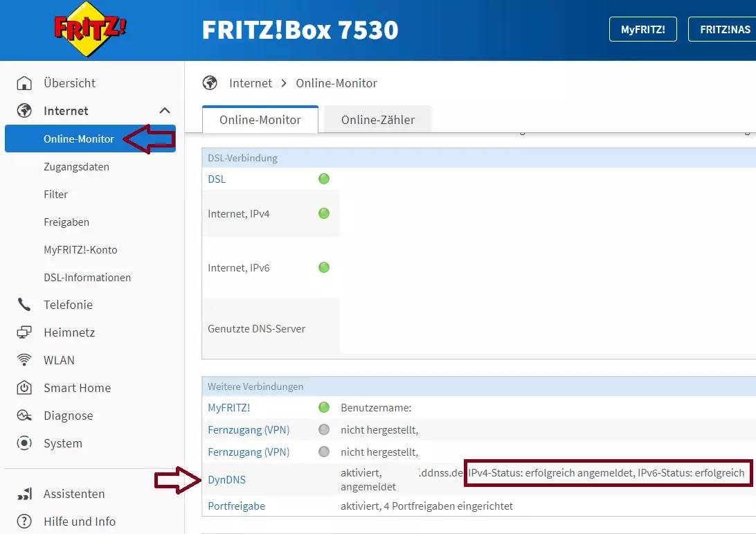Click the Smart Home power icon
This screenshot has height=534, width=756.
point(24,388)
